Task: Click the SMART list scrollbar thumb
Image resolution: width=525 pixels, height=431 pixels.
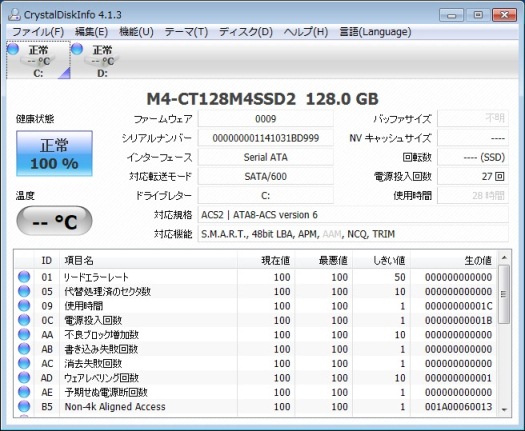Action: (x=504, y=294)
